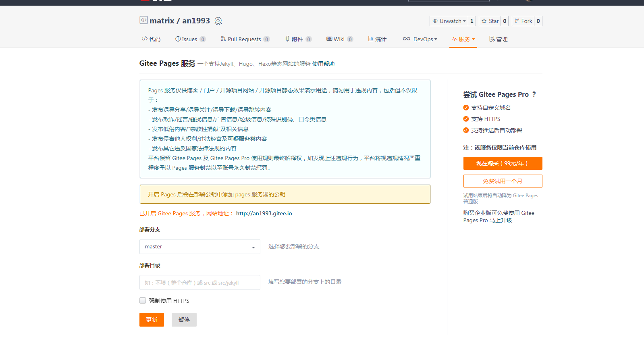Open the Unwatch dropdown arrow

464,21
